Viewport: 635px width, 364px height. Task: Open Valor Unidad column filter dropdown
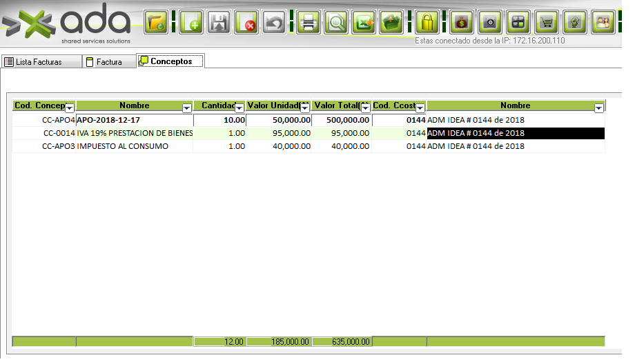click(x=305, y=108)
